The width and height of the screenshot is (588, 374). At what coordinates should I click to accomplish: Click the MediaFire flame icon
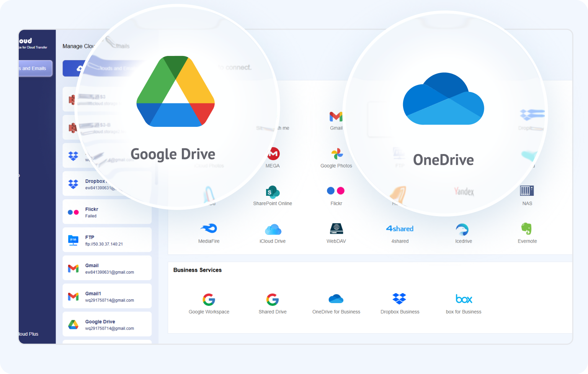pos(209,228)
